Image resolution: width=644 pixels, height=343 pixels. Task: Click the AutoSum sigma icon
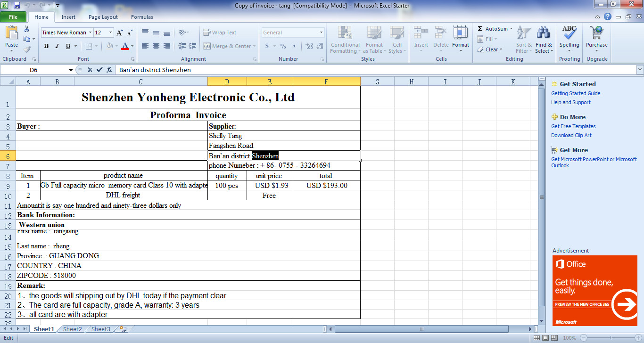tap(480, 29)
